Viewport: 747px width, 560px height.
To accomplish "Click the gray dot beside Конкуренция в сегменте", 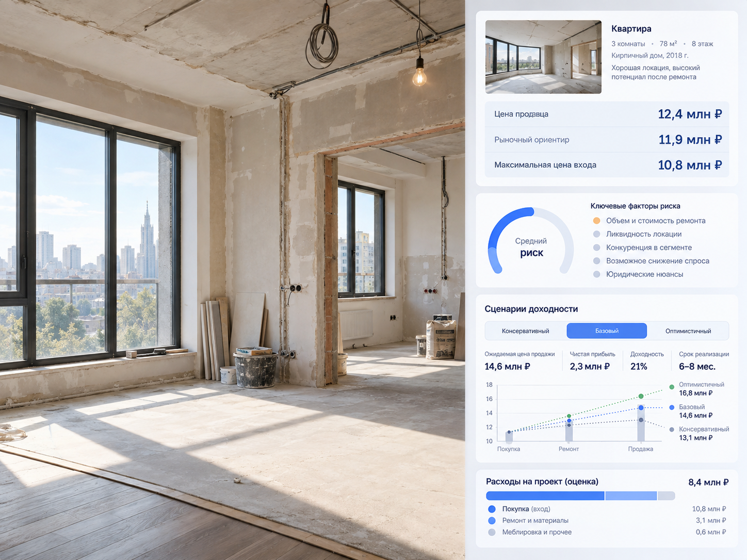I will click(x=596, y=248).
